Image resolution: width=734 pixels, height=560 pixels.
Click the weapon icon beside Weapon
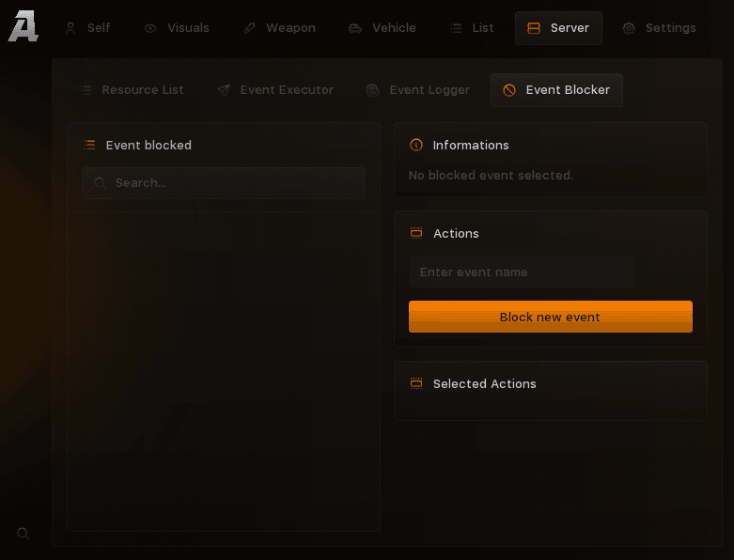pyautogui.click(x=249, y=28)
